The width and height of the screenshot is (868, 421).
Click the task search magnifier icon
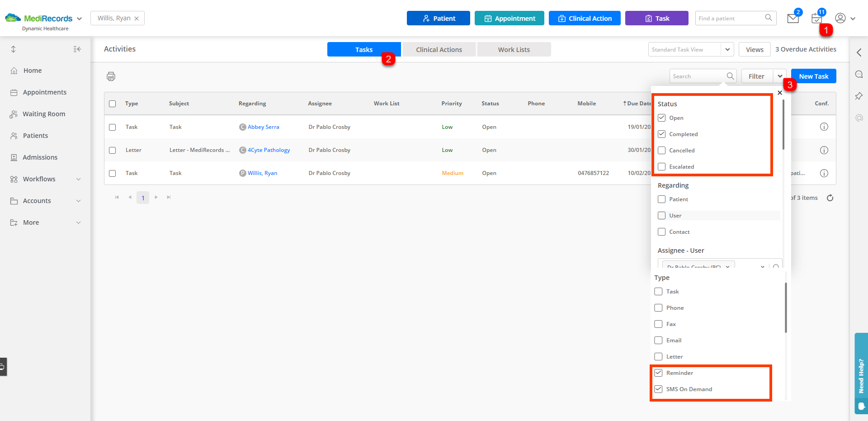pyautogui.click(x=730, y=76)
